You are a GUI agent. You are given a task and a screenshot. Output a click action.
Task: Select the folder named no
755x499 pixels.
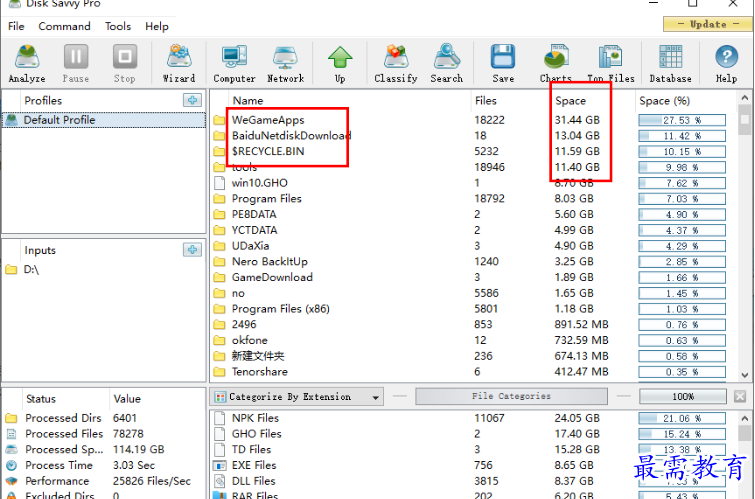(473, 293)
